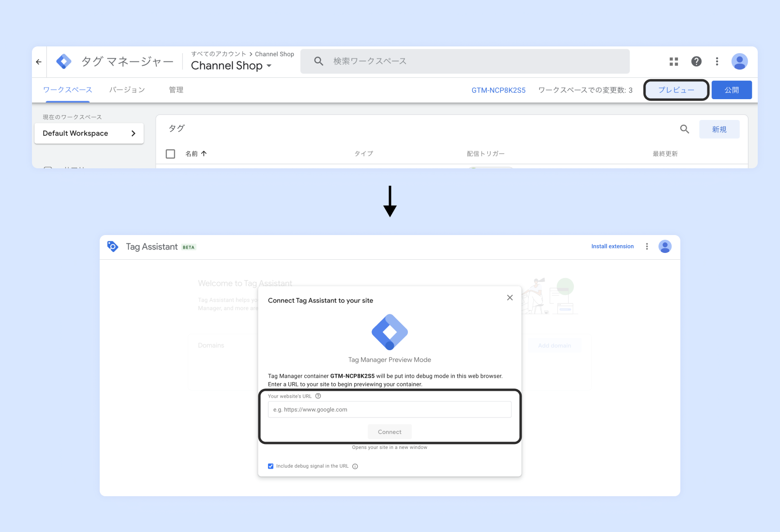Image resolution: width=780 pixels, height=532 pixels.
Task: Close the Connect Tag Assistant dialog
Action: click(x=510, y=297)
